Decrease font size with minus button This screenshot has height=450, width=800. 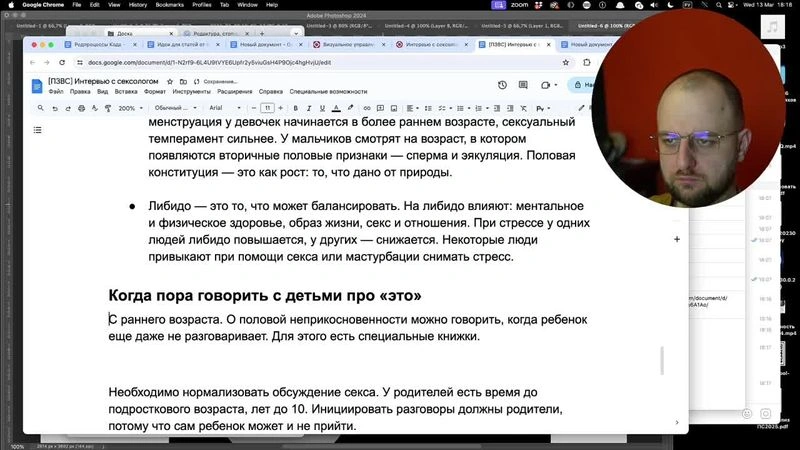pyautogui.click(x=254, y=108)
